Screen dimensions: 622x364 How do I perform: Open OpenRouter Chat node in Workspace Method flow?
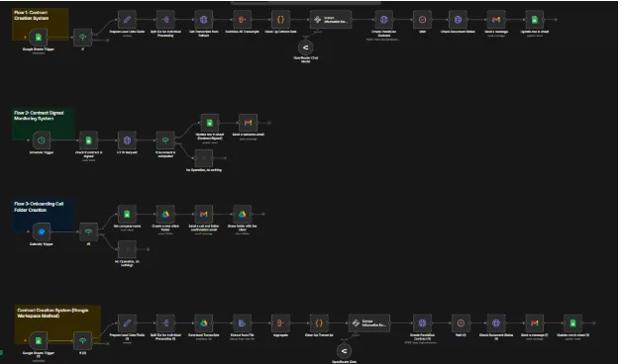[344, 351]
